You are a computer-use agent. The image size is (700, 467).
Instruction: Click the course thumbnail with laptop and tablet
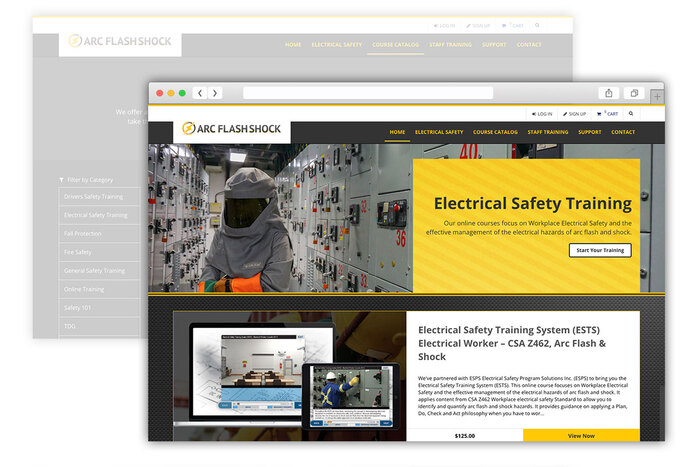290,376
